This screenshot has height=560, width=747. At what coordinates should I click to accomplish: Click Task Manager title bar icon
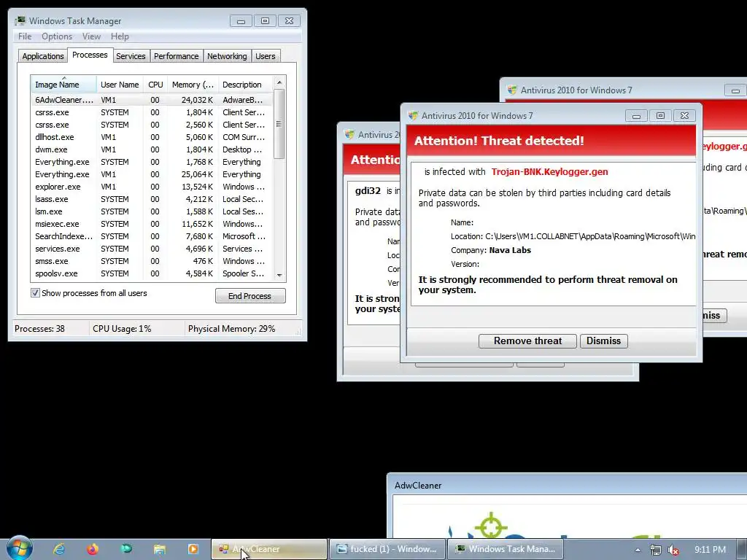pos(20,21)
